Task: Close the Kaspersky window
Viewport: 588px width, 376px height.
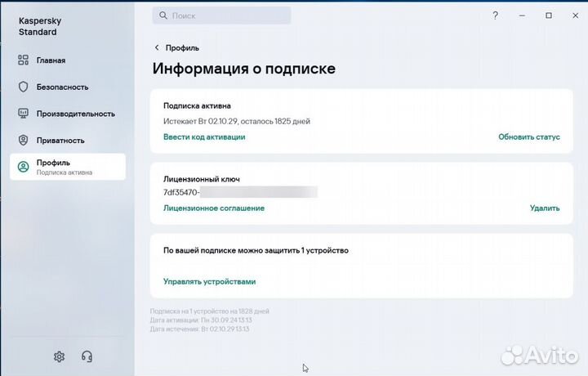Action: 575,16
